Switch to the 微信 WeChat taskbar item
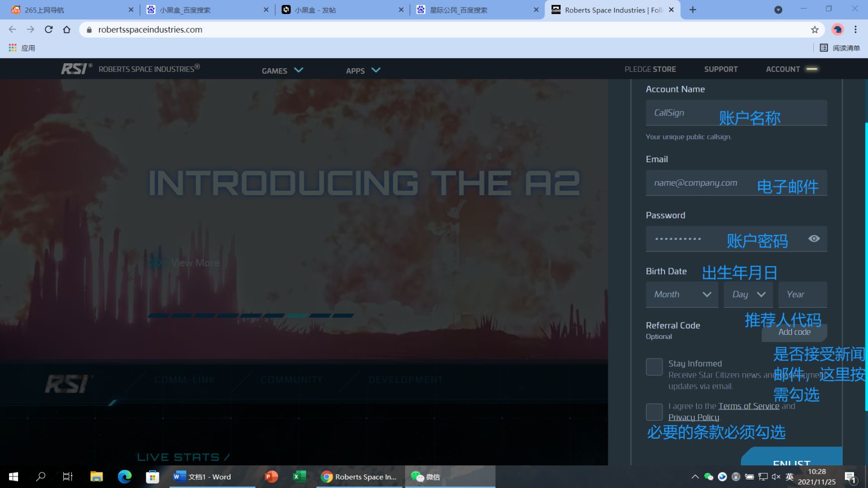 click(450, 476)
